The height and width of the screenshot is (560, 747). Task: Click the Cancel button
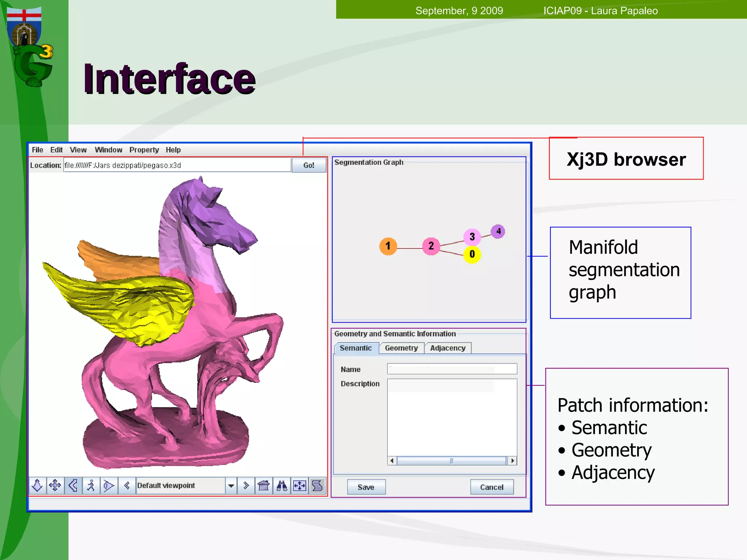click(x=492, y=487)
